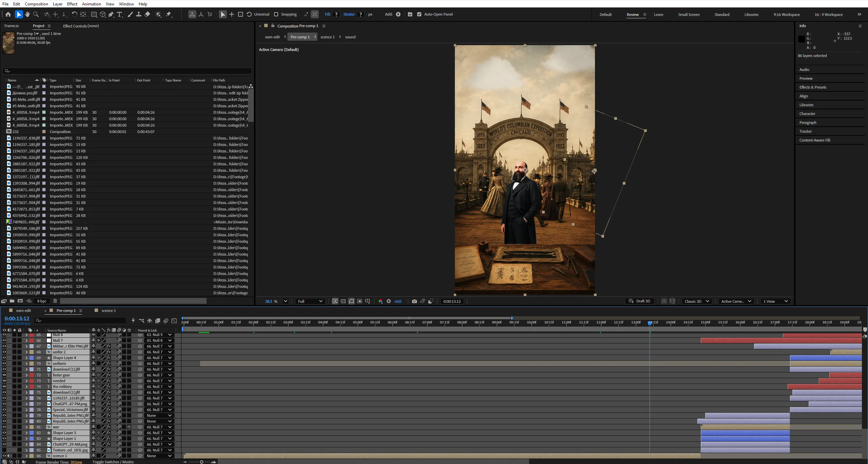The image size is (868, 464).
Task: Open the parent dropdown for layer 79
Action: [159, 415]
